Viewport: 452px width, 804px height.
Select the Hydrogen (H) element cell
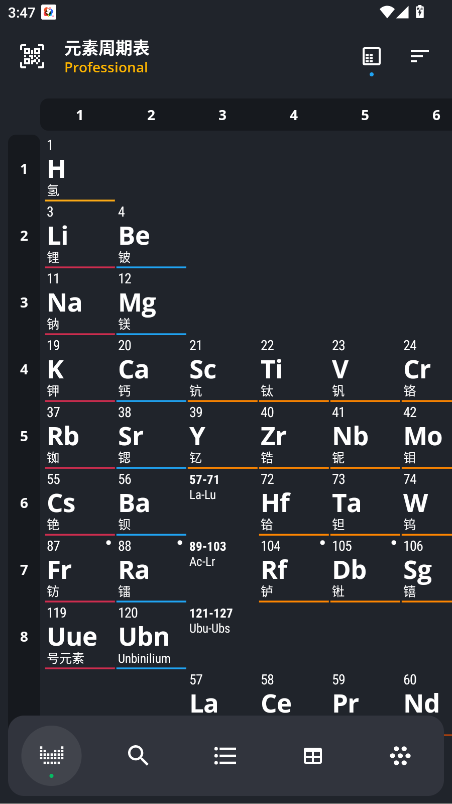click(80, 169)
